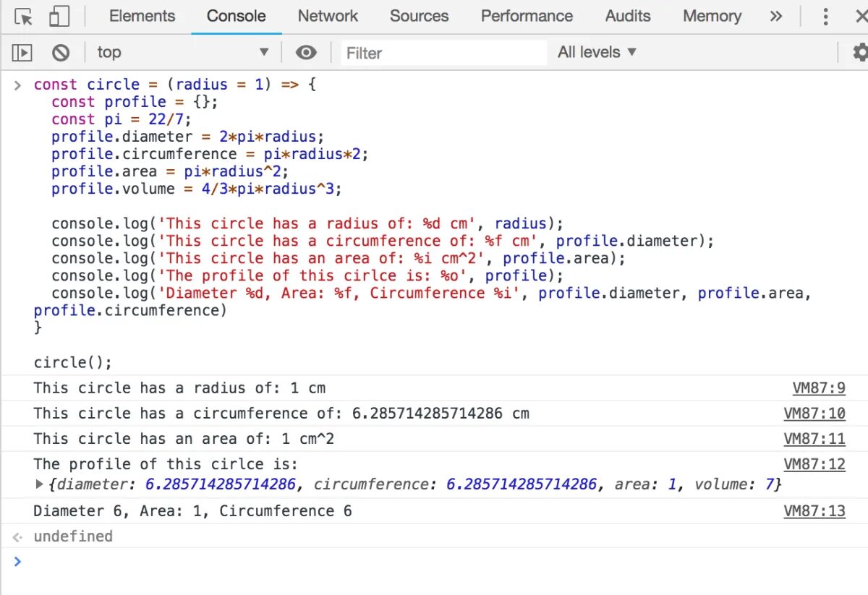This screenshot has width=868, height=595.
Task: Show more tabs with the double chevron
Action: [776, 17]
